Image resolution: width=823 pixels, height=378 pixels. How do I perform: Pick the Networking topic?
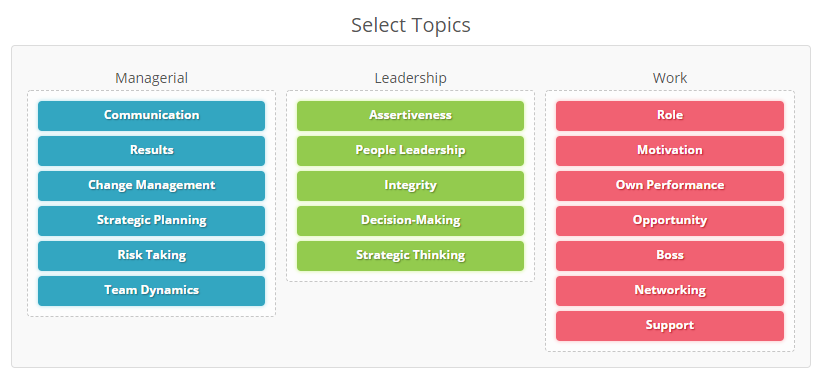pos(670,291)
